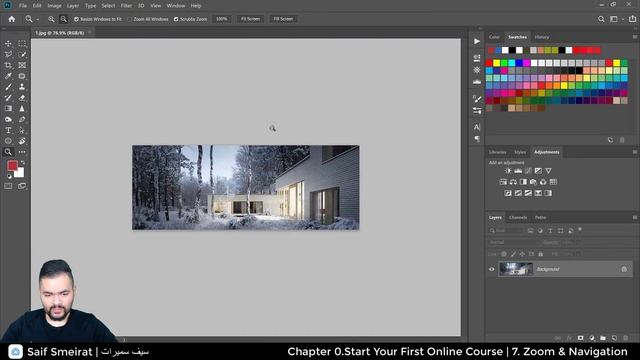Image resolution: width=640 pixels, height=360 pixels.
Task: Choose the Zoom Out mode icon
Action: click(x=64, y=19)
